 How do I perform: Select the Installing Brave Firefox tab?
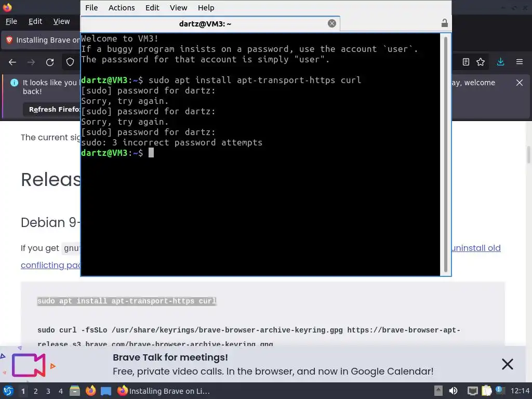tap(41, 40)
